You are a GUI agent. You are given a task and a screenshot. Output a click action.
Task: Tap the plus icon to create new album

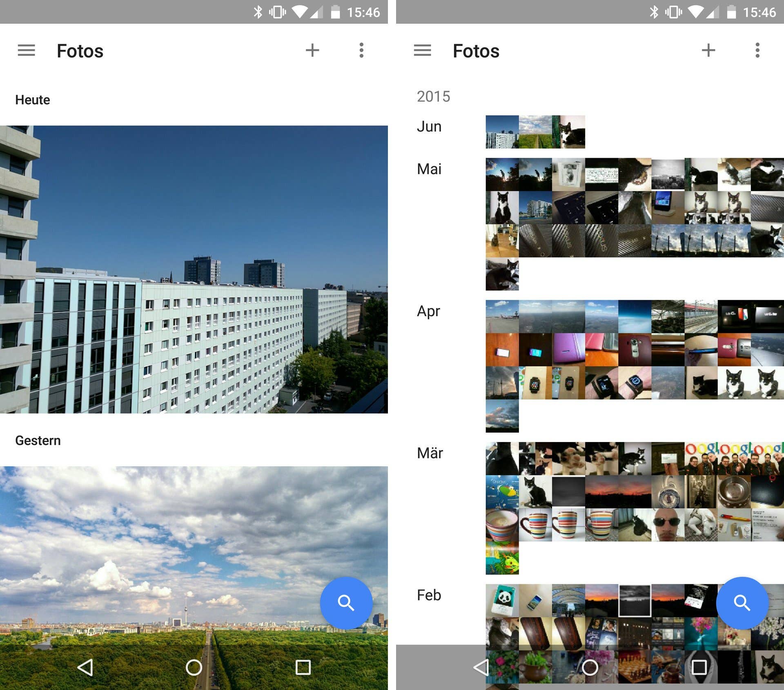point(312,50)
